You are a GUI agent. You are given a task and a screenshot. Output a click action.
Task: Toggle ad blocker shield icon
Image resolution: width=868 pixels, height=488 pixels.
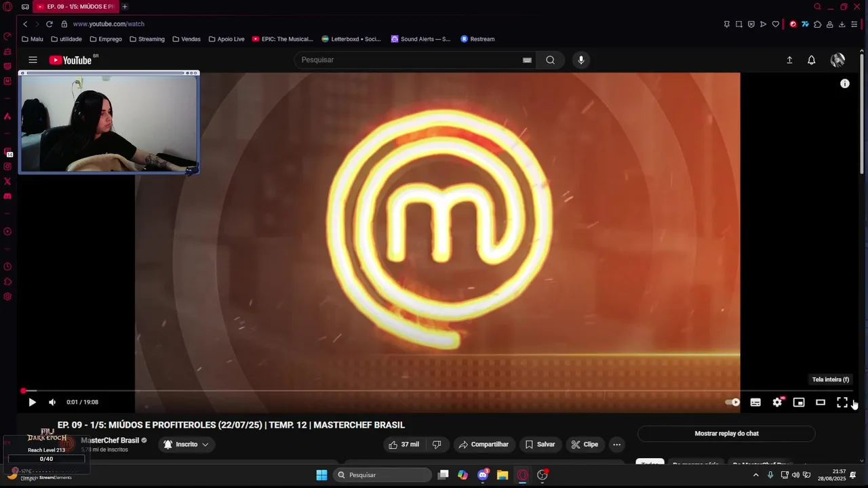[x=751, y=24]
